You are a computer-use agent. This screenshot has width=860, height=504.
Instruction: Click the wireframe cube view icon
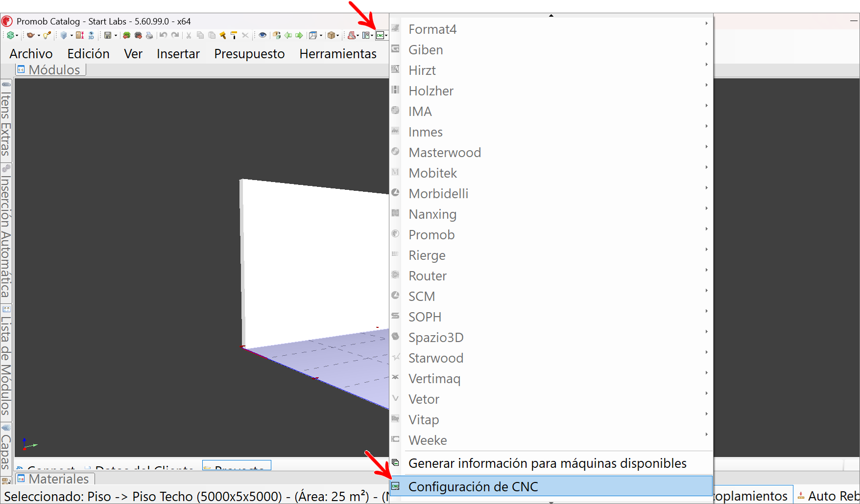coord(313,35)
